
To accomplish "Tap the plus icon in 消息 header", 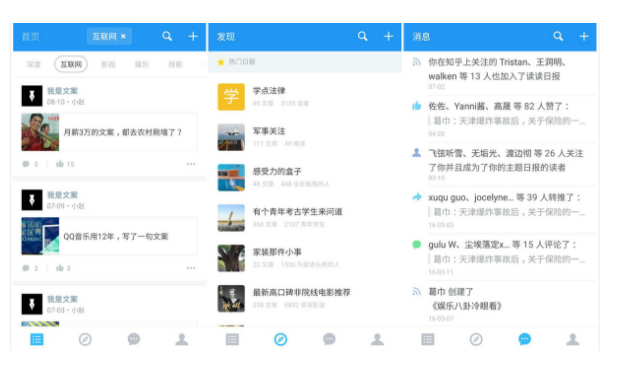I will point(584,36).
